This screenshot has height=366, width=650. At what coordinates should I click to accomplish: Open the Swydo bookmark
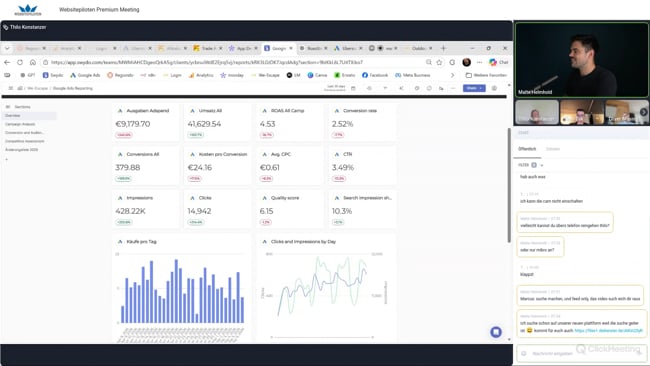click(x=53, y=75)
